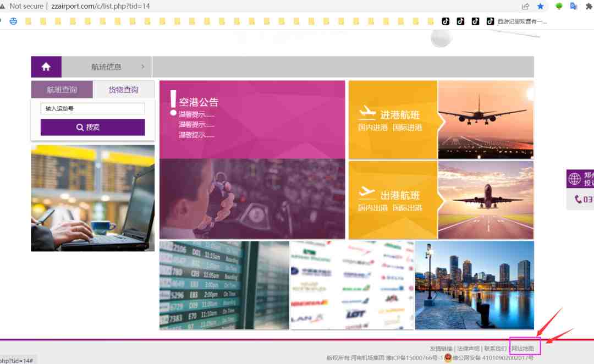Open the share icon in the address bar

(525, 6)
